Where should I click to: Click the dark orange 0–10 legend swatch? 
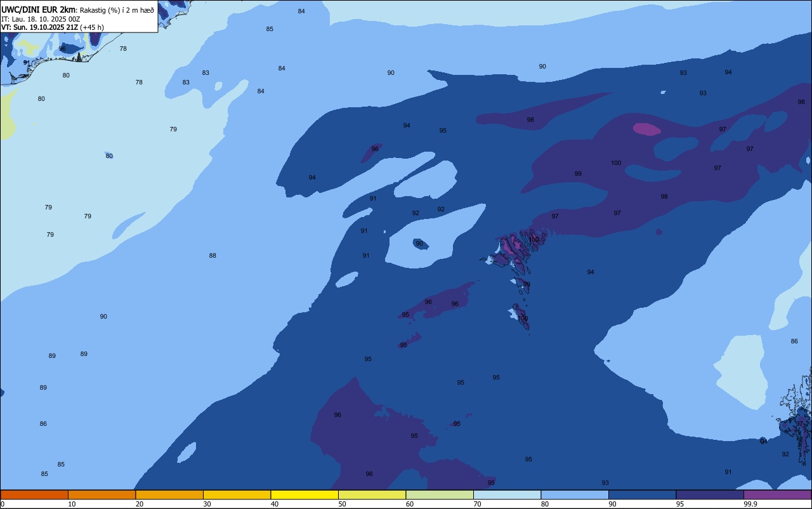pyautogui.click(x=34, y=494)
